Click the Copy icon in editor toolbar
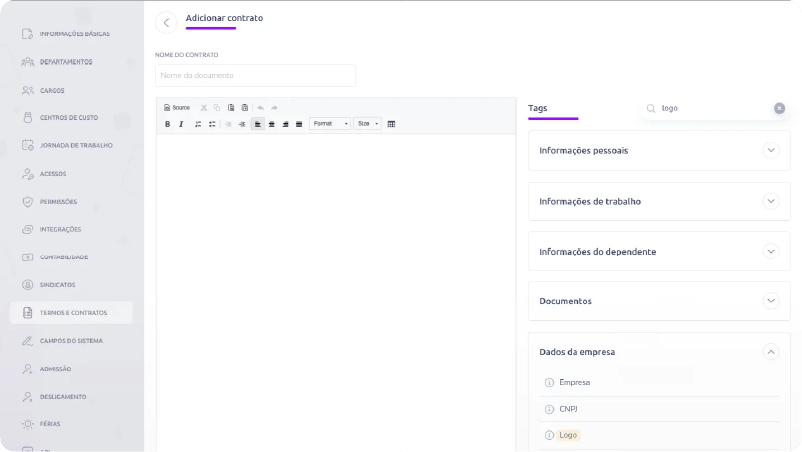The width and height of the screenshot is (802, 452). 217,108
